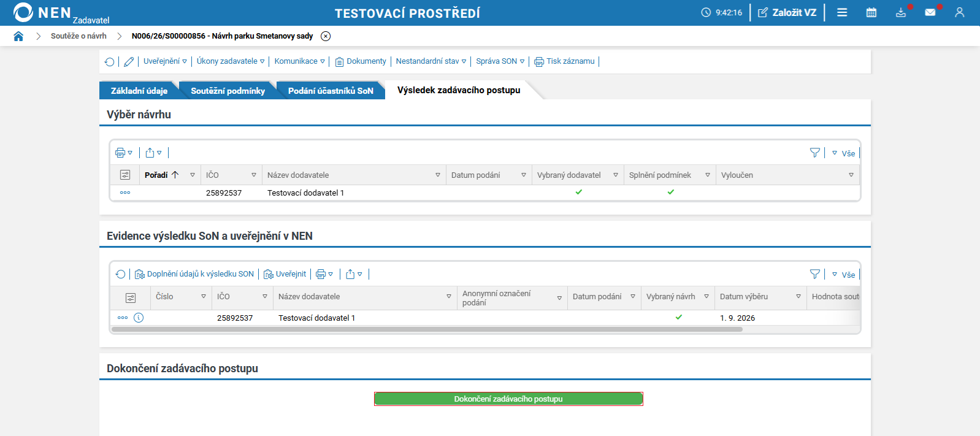Expand the Nestandardní stav menu
The image size is (980, 436).
(x=431, y=61)
